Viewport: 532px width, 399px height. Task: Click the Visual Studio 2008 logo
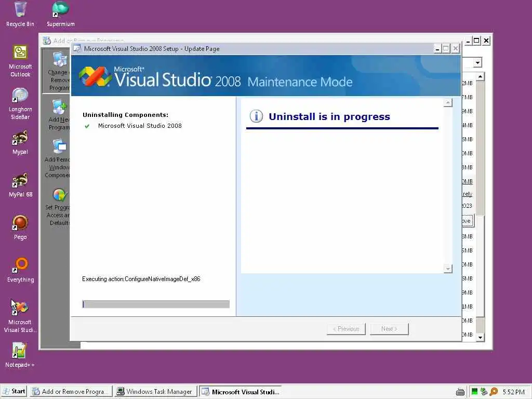tap(96, 77)
